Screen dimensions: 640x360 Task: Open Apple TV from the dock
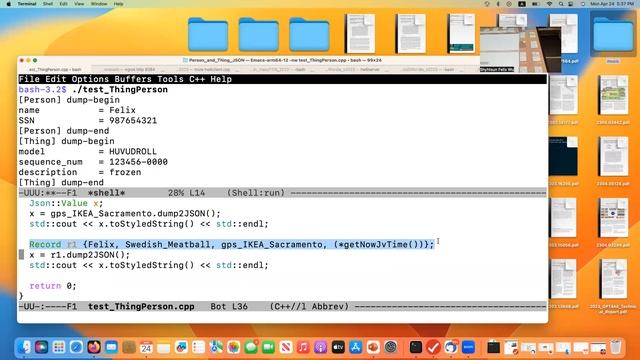click(x=338, y=347)
